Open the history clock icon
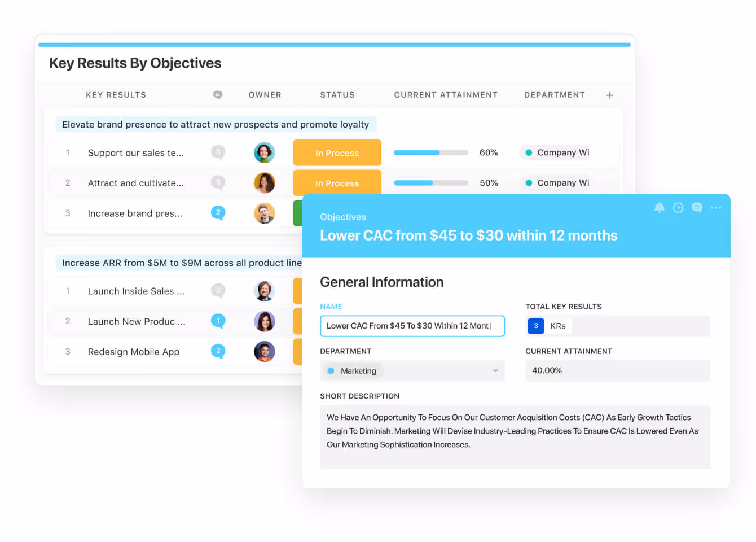This screenshot has height=542, width=756. pyautogui.click(x=678, y=208)
